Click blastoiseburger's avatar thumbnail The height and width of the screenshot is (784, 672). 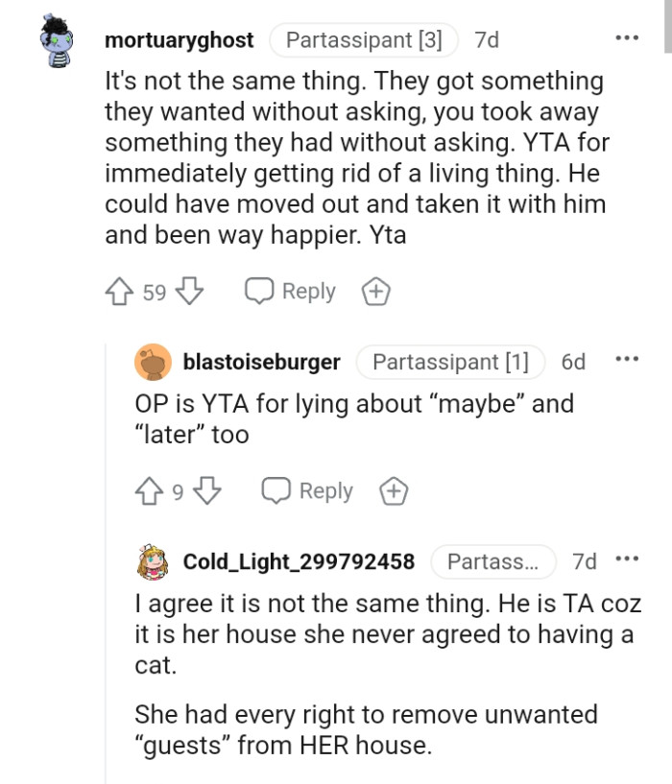(x=154, y=363)
